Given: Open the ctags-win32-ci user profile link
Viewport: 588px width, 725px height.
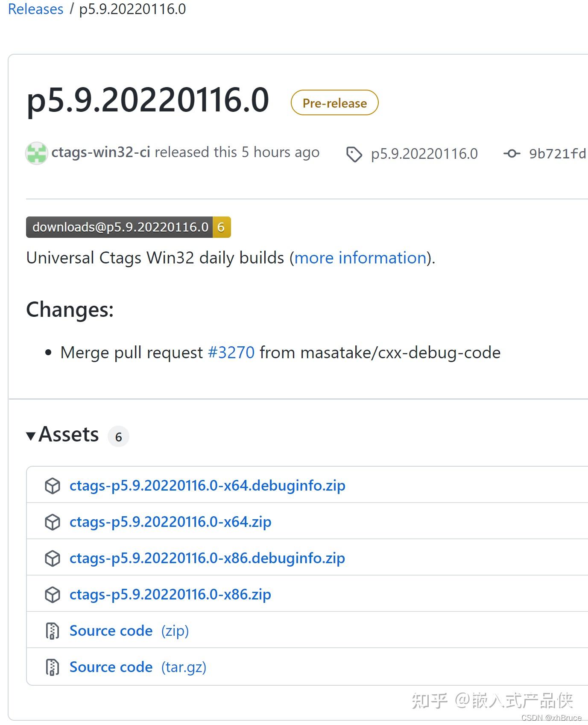Looking at the screenshot, I should [101, 152].
